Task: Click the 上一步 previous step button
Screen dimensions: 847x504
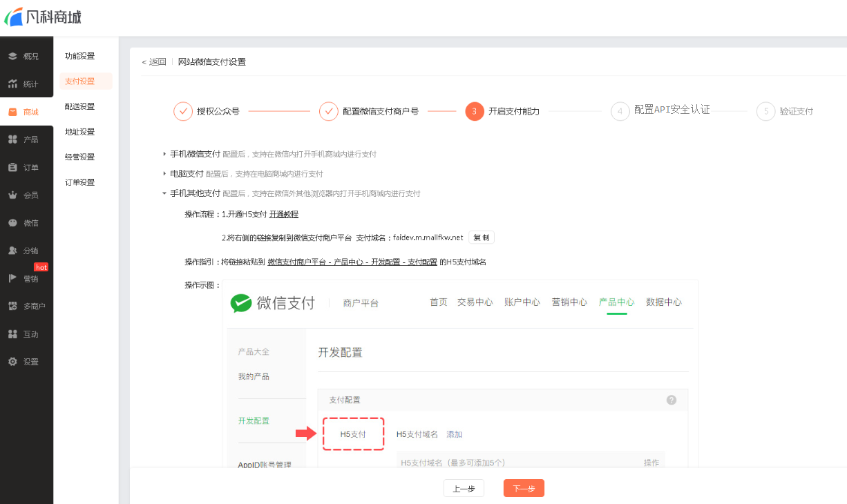Action: point(464,488)
